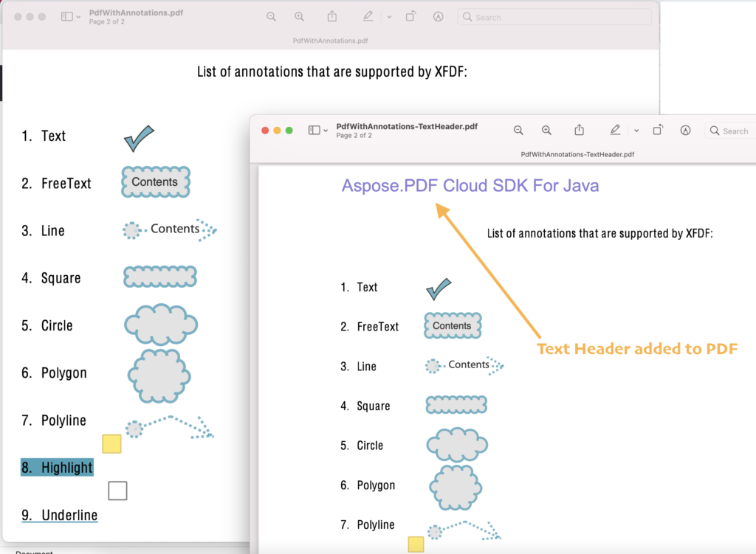Select Circle cloud annotation in TextHeader window
Screen dimensions: 756x554
(x=457, y=445)
